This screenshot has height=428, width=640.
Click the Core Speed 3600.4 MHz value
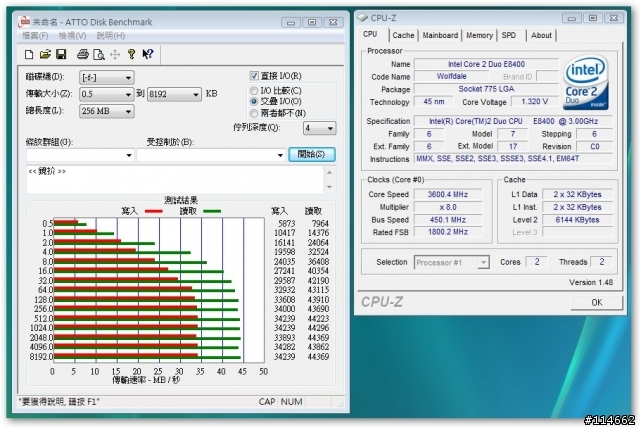click(x=448, y=194)
